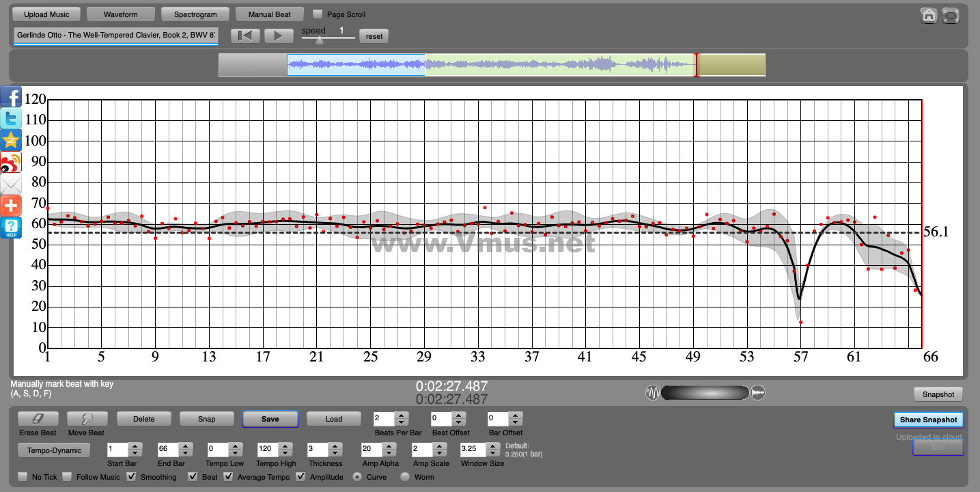Toggle the Smoothing checkbox
The width and height of the screenshot is (980, 492).
[132, 476]
